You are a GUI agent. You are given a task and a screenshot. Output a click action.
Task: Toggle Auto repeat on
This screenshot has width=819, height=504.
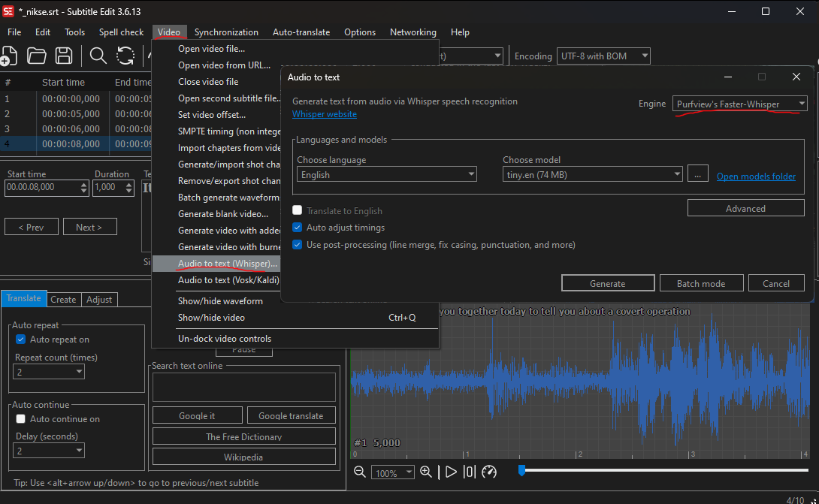pyautogui.click(x=20, y=339)
